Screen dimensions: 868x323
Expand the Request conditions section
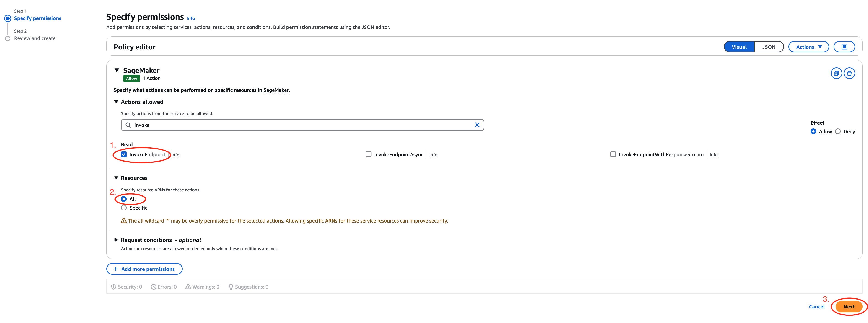pos(116,240)
